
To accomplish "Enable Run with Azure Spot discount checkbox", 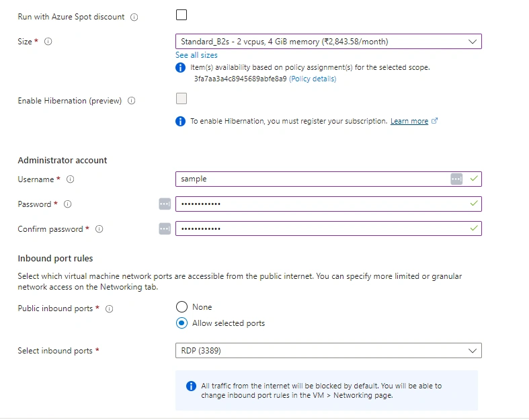I will coord(181,15).
